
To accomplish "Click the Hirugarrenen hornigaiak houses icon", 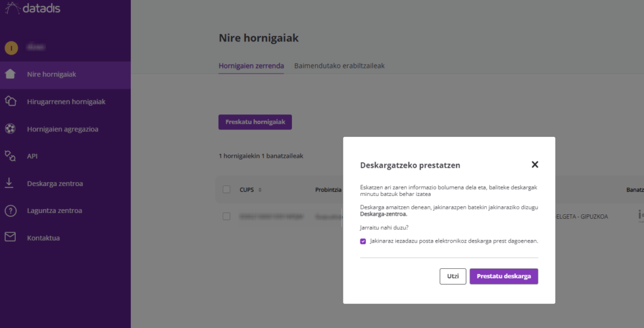I will (10, 101).
